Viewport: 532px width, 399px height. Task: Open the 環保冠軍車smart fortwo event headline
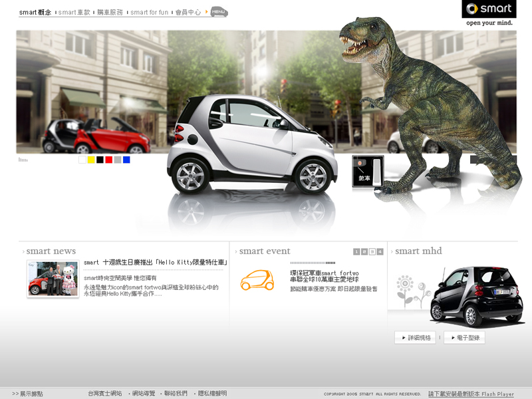click(x=325, y=276)
